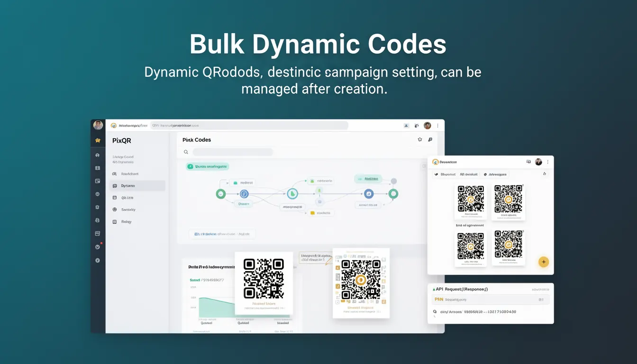Viewport: 637px width, 364px height.
Task: Open bottom-left QR code in the small grid window
Action: (x=471, y=247)
